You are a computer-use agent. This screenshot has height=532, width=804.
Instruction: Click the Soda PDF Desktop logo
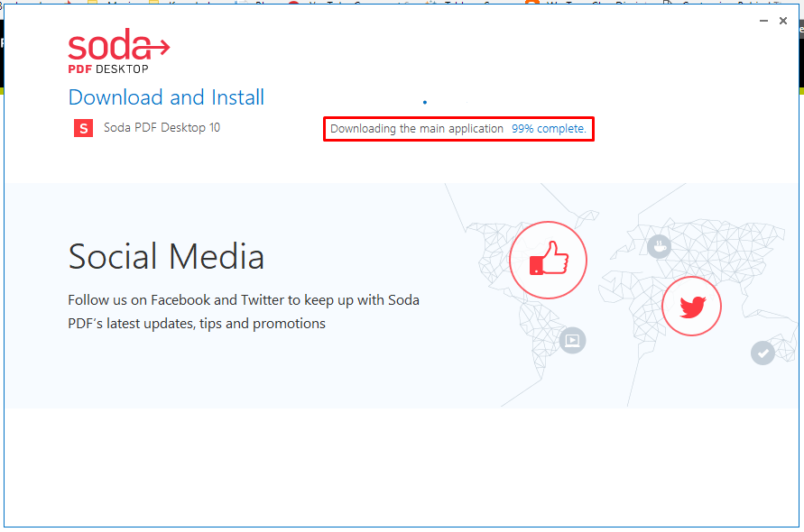point(119,50)
